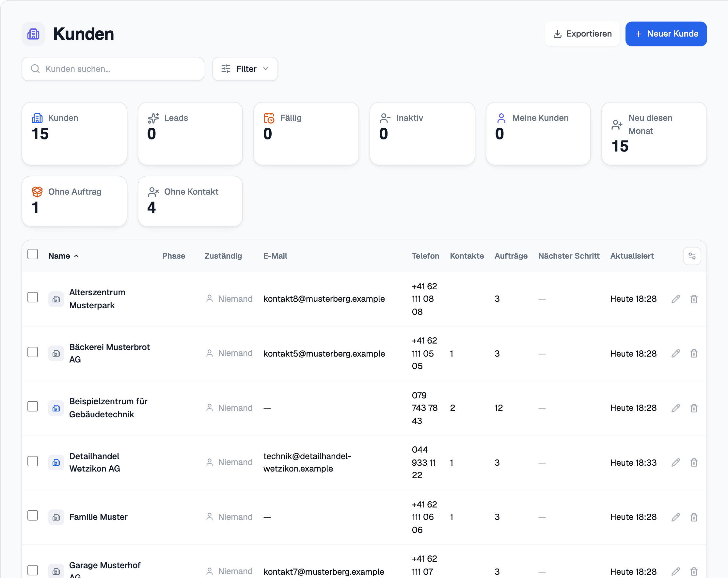Open the Ohne Auftrag stat card
Image resolution: width=728 pixels, height=578 pixels.
click(x=74, y=201)
